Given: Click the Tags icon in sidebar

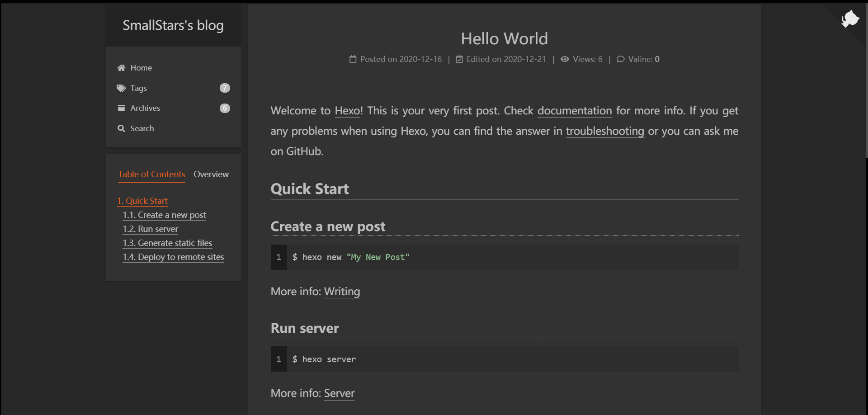Looking at the screenshot, I should click(x=121, y=88).
